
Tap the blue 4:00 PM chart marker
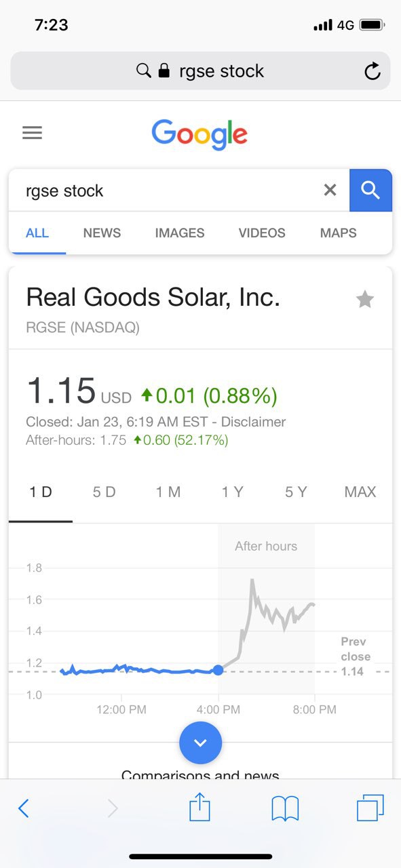point(218,670)
